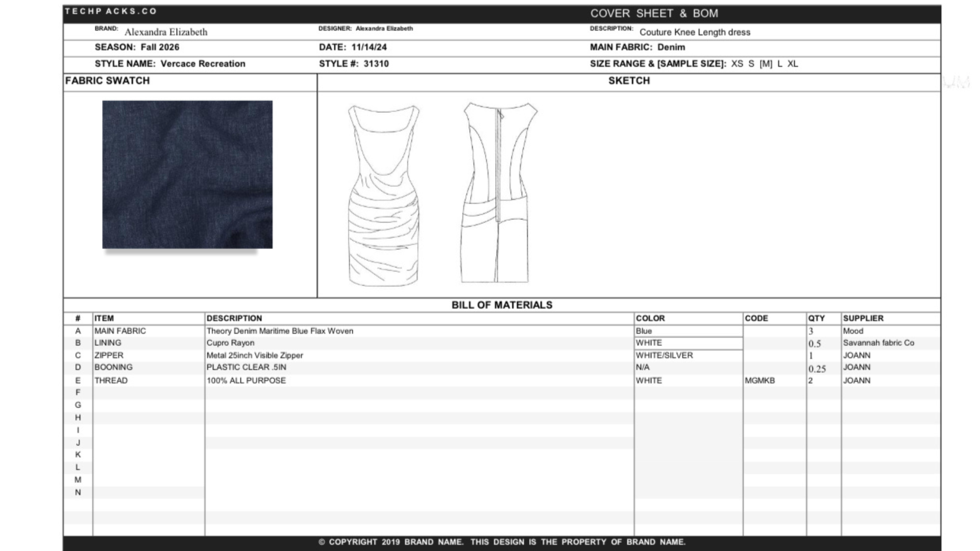Click the Couture Knee Length dress description
Viewport: 980px width, 551px height.
coord(695,32)
